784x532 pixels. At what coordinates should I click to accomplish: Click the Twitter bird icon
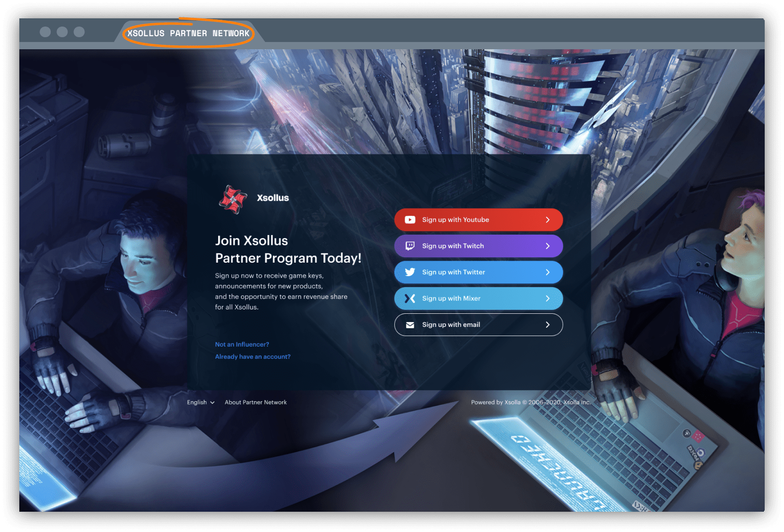[410, 272]
